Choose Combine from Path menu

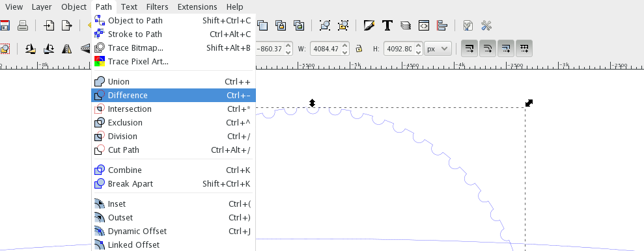click(x=173, y=170)
